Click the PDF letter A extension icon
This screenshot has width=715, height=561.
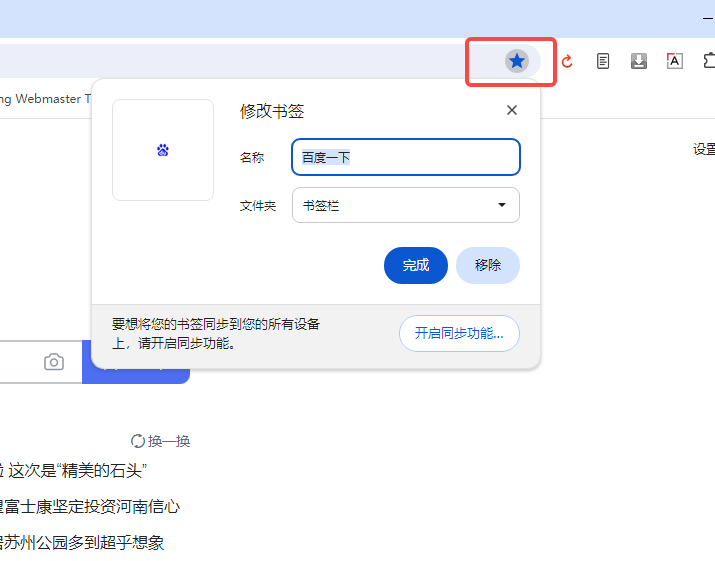[x=674, y=61]
